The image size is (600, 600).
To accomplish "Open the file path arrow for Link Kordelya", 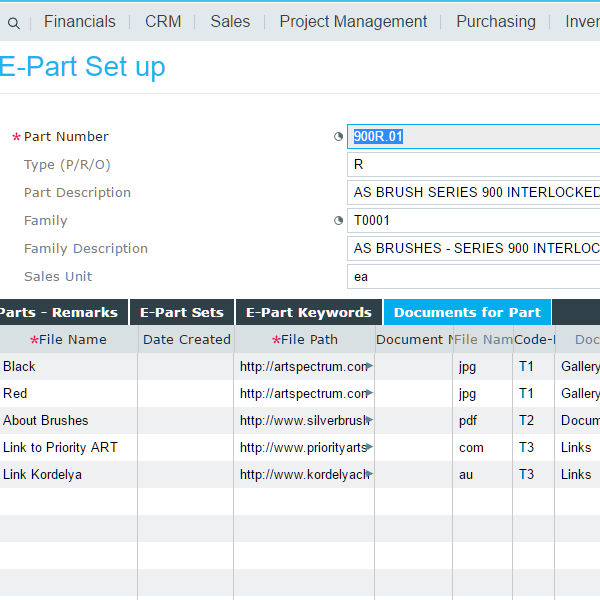I will (x=369, y=475).
